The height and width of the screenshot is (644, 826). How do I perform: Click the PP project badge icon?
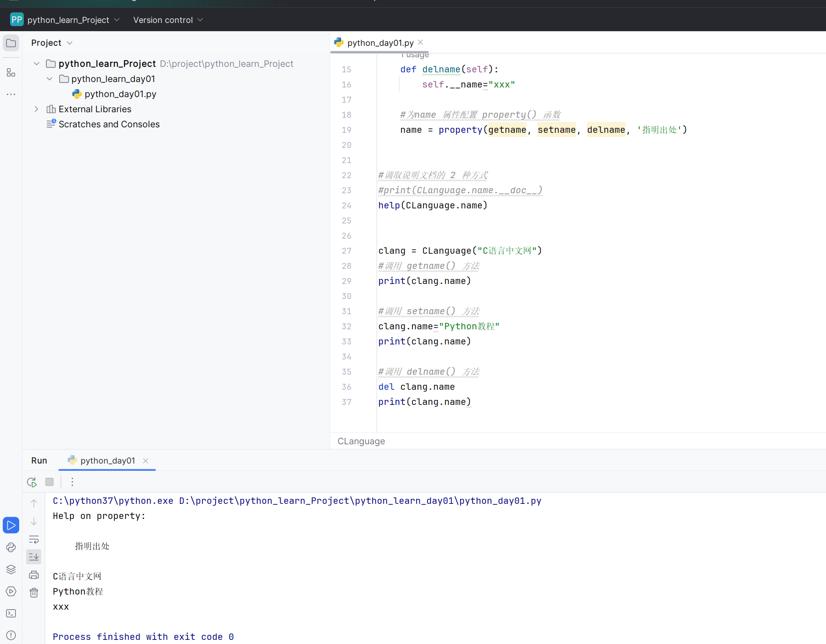16,20
